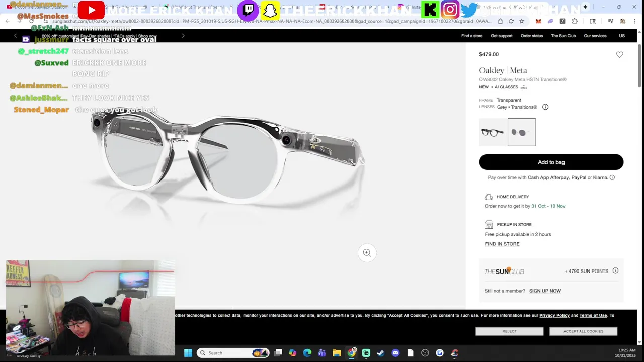Show next promo banner message arrow
The width and height of the screenshot is (644, 362).
183,36
